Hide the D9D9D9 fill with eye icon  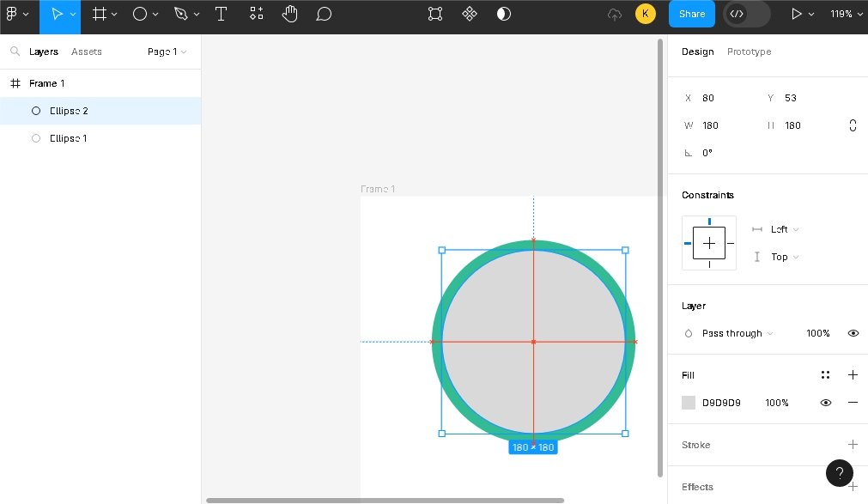pyautogui.click(x=825, y=403)
